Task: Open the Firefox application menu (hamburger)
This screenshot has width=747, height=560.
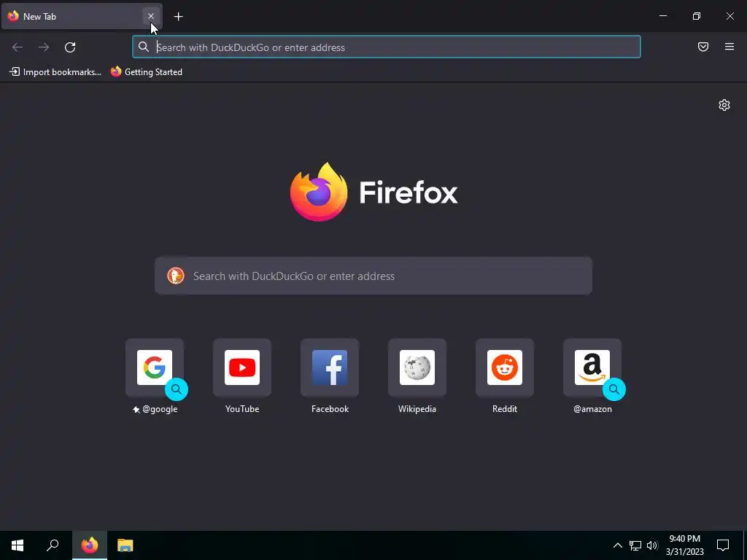Action: pyautogui.click(x=729, y=47)
